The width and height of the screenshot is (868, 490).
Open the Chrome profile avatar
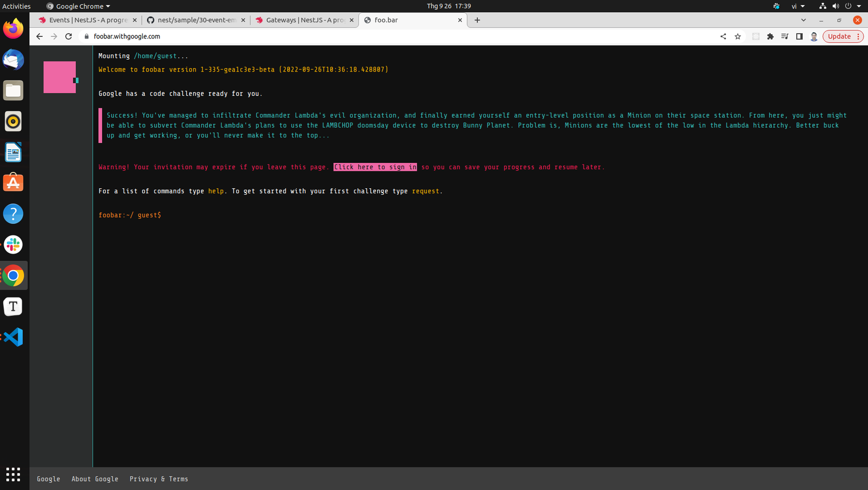[x=814, y=36]
